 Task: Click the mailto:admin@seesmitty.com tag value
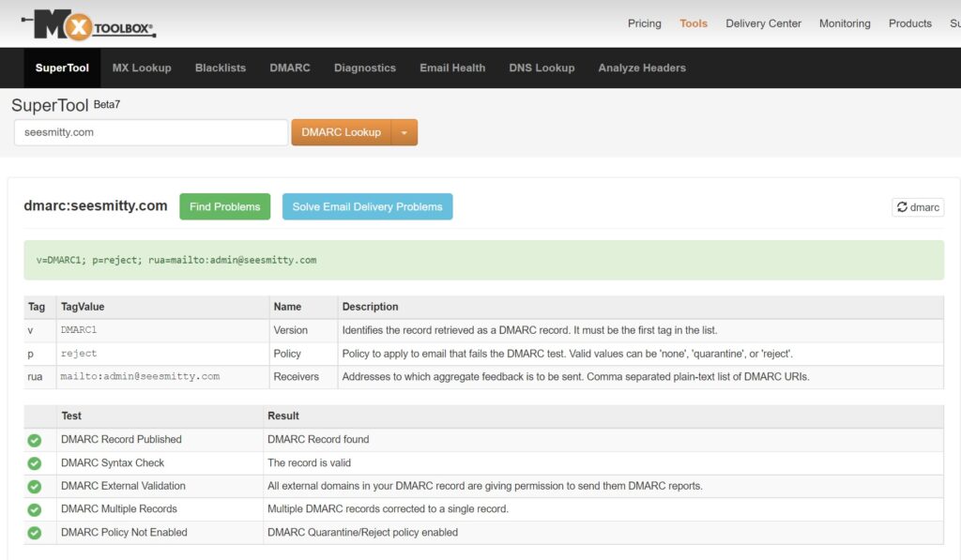coord(140,377)
